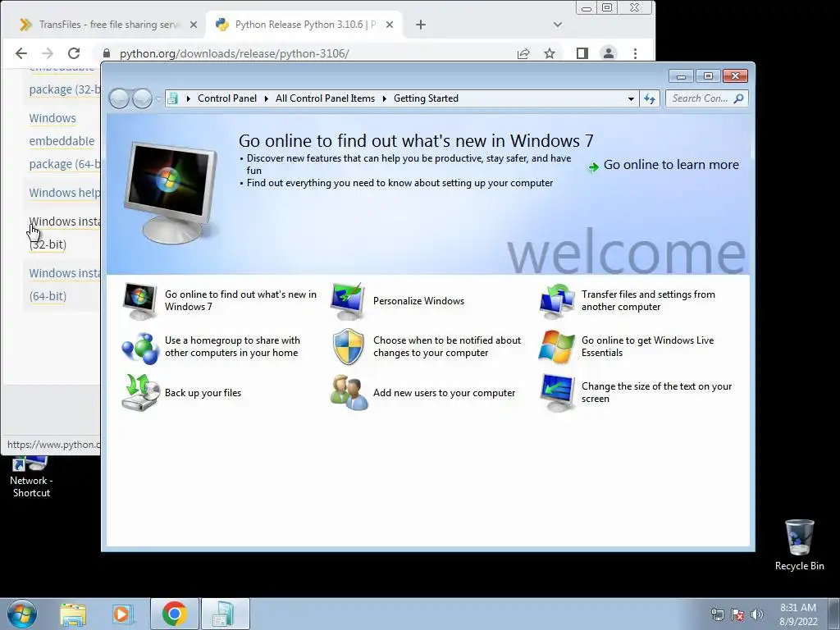840x630 pixels.
Task: Click Chrome share page icon
Action: 523,53
